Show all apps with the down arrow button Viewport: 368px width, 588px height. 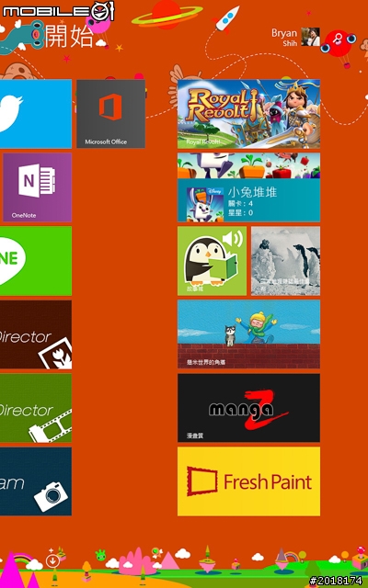52,561
